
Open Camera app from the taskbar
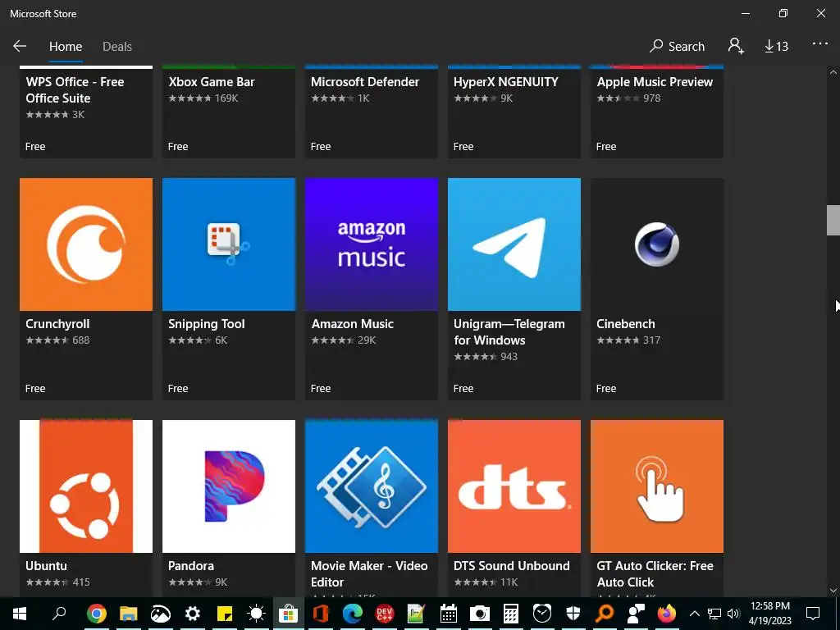click(x=479, y=614)
